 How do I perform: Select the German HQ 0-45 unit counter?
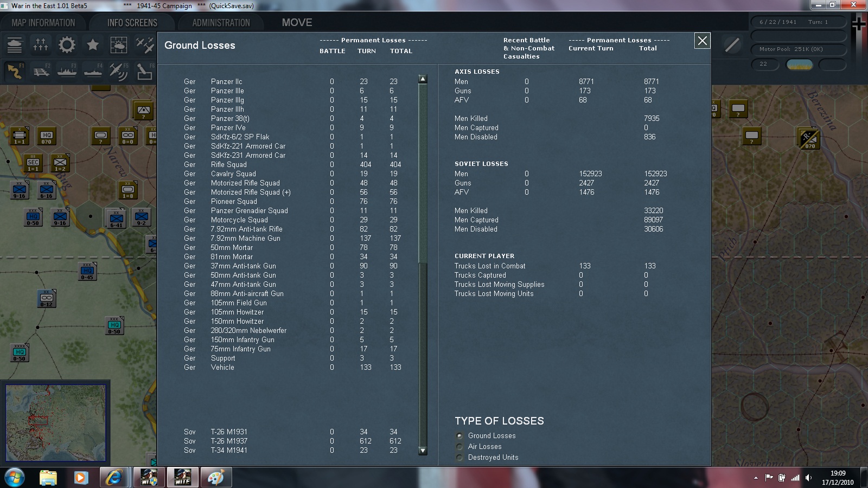click(87, 272)
